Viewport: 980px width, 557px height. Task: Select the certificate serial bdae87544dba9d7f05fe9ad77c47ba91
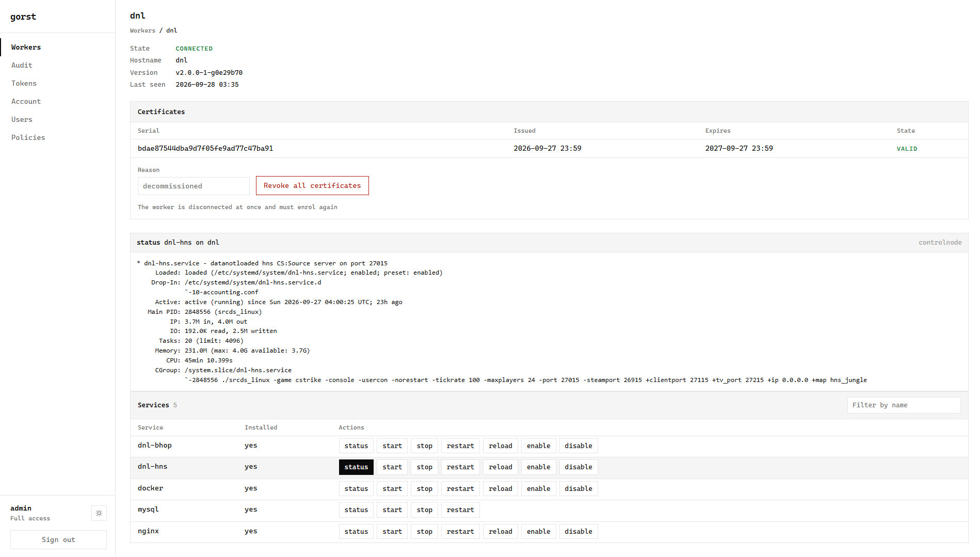pyautogui.click(x=205, y=149)
